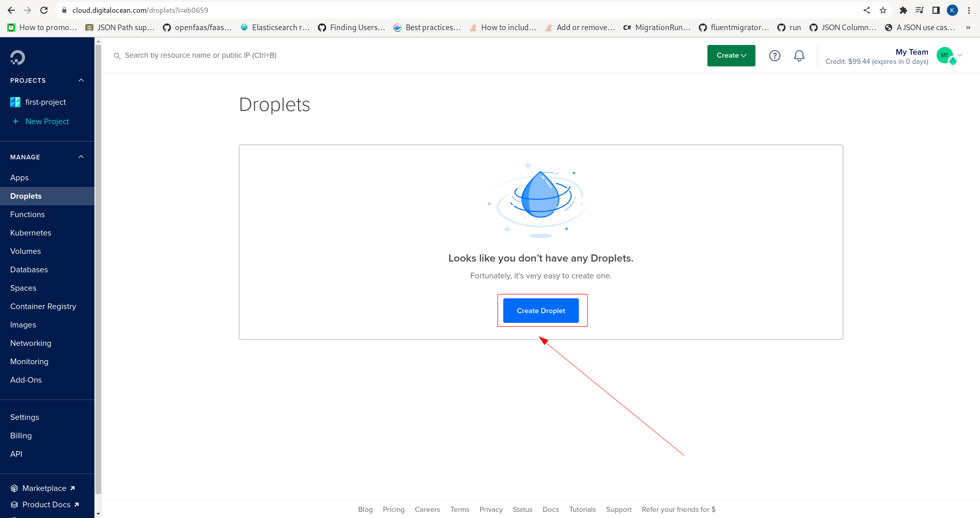Viewport: 980px width, 518px height.
Task: Show more bookmarks via overflow chevron
Action: click(968, 28)
